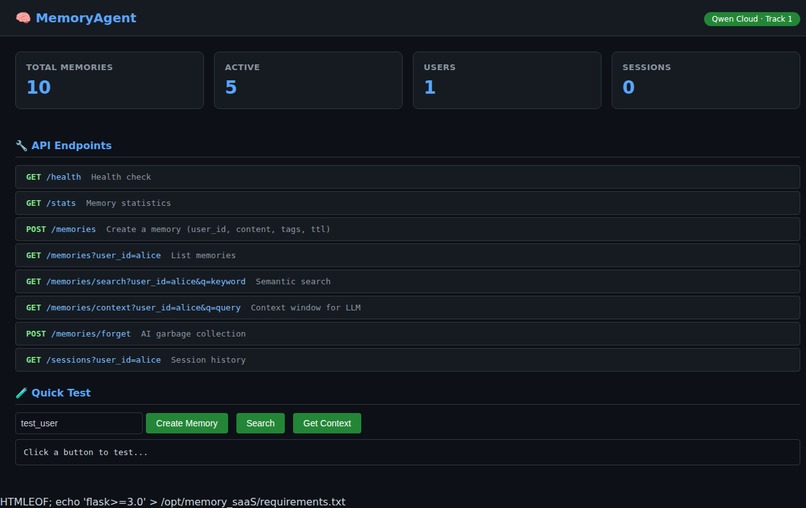The image size is (806, 508).
Task: Click the 'List memories' description
Action: pos(203,256)
